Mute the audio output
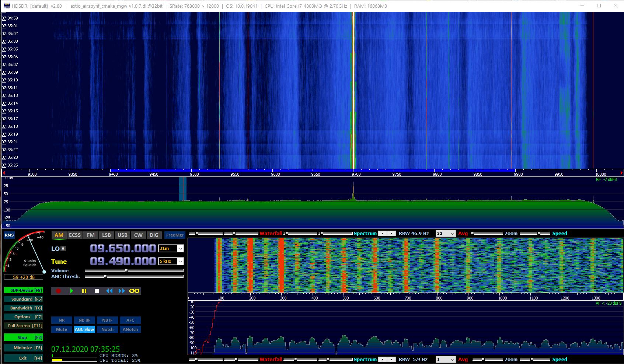This screenshot has height=364, width=624. [x=62, y=329]
